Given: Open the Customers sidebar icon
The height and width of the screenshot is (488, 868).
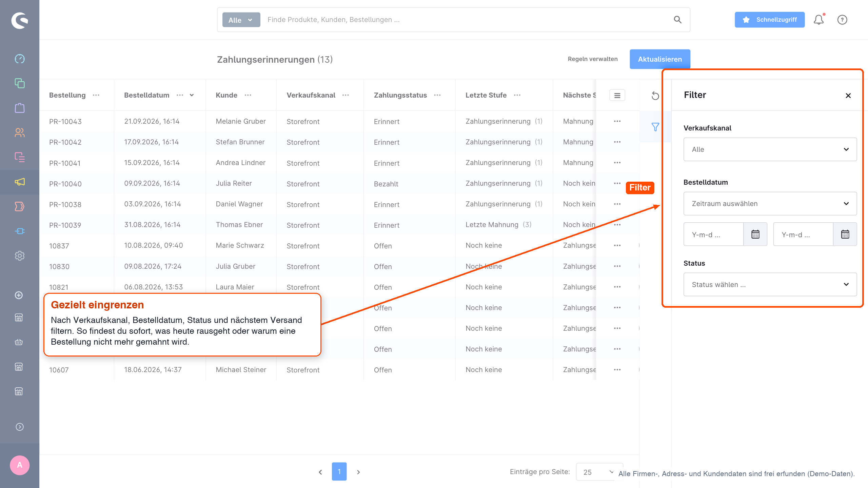Looking at the screenshot, I should coord(20,133).
